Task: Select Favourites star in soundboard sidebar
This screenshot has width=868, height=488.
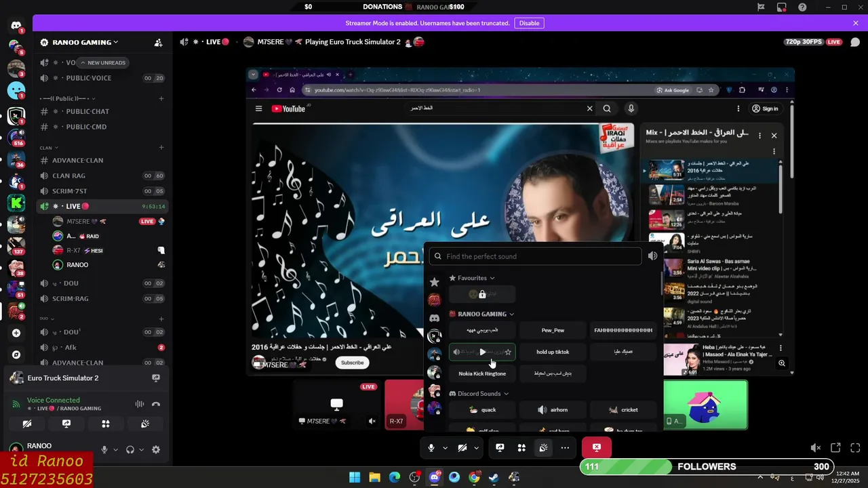Action: point(435,282)
